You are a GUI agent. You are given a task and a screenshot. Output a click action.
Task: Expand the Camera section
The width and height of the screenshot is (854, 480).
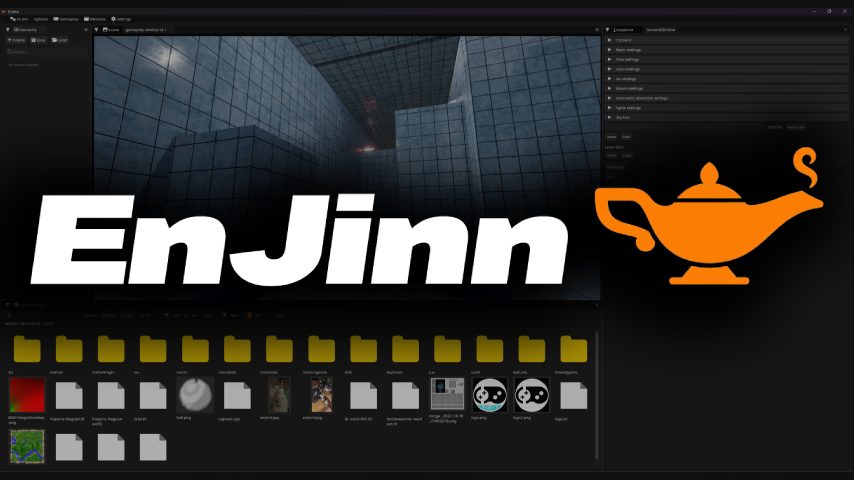click(727, 40)
